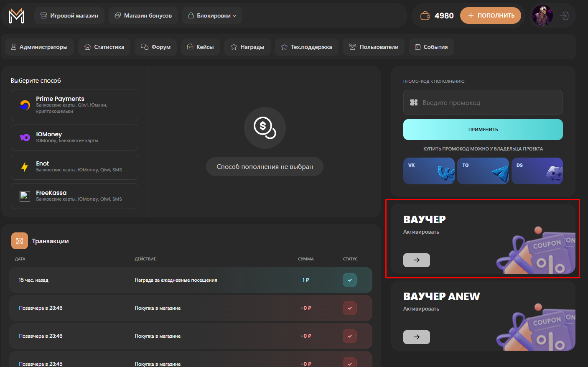The width and height of the screenshot is (588, 367).
Task: Open the Игровой магазин menu item
Action: (x=69, y=16)
